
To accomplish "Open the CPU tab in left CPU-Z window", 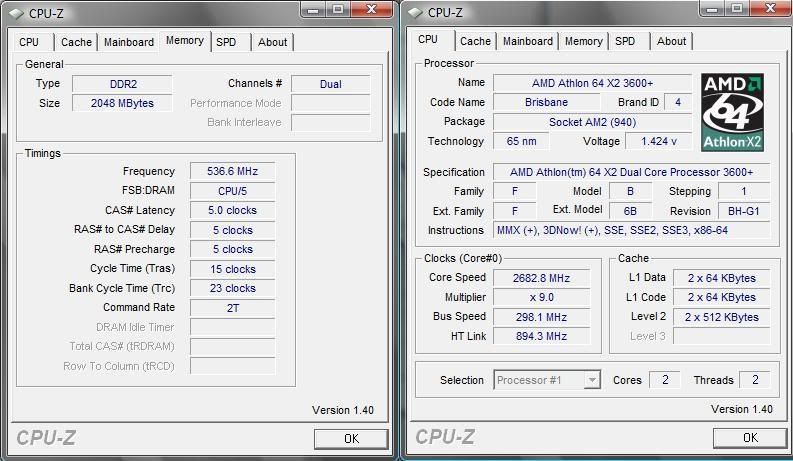I will pyautogui.click(x=30, y=42).
